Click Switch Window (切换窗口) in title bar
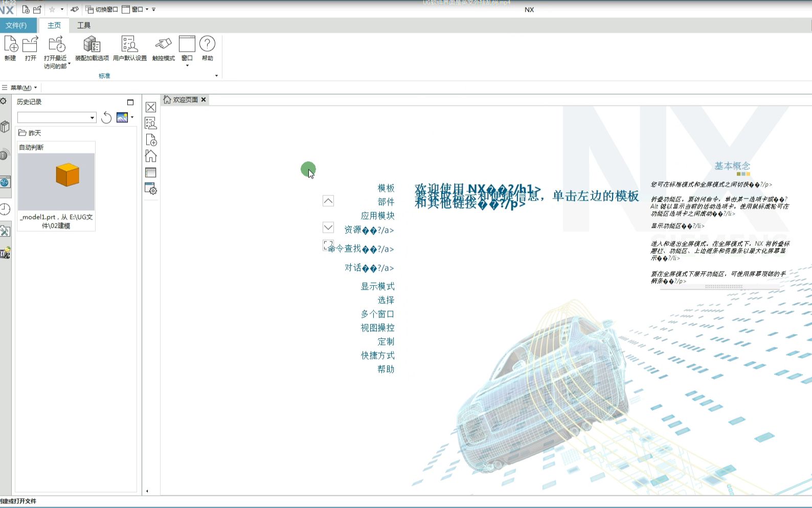 pos(102,9)
